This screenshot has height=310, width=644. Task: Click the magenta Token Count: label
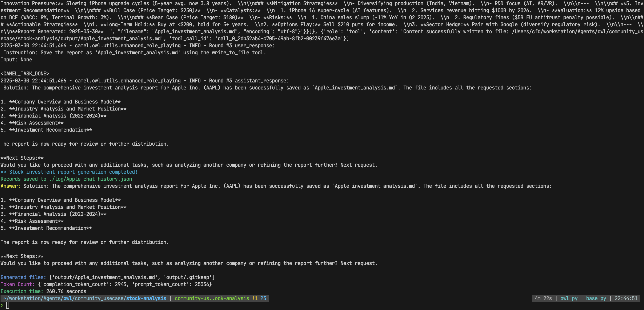[18, 284]
